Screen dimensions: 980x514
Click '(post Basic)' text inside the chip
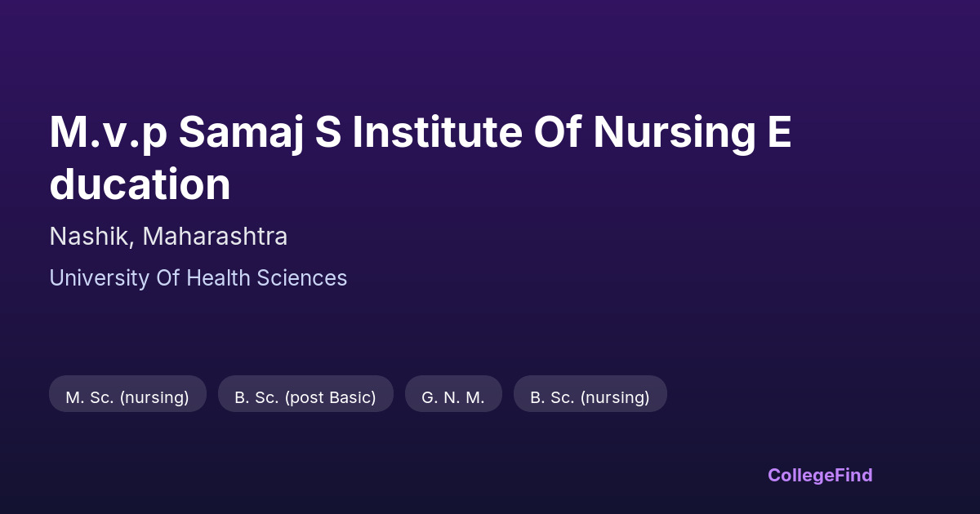pos(330,397)
